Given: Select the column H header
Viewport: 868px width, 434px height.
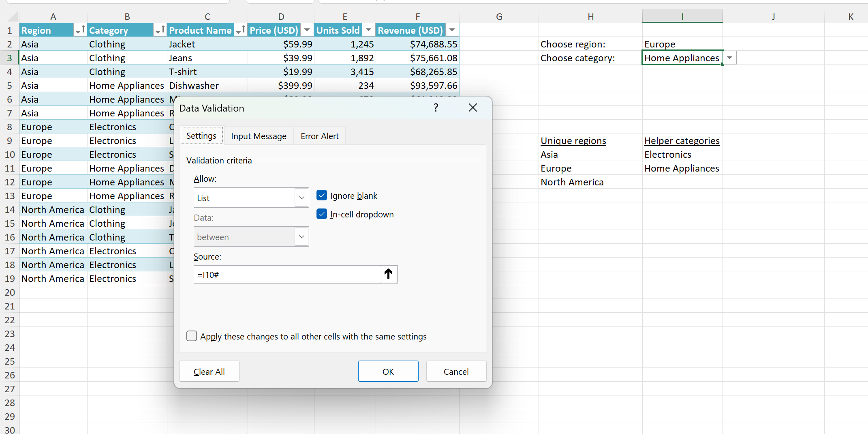Looking at the screenshot, I should tap(590, 17).
